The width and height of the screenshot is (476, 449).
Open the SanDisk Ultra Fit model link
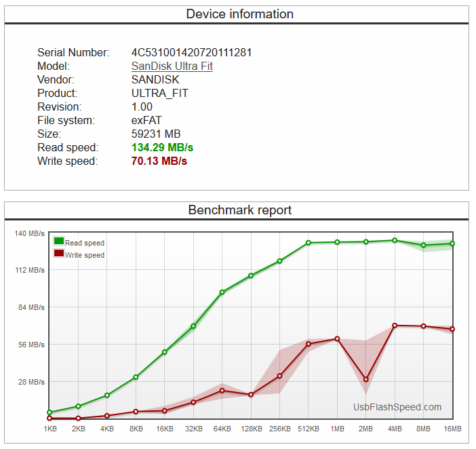pos(172,66)
